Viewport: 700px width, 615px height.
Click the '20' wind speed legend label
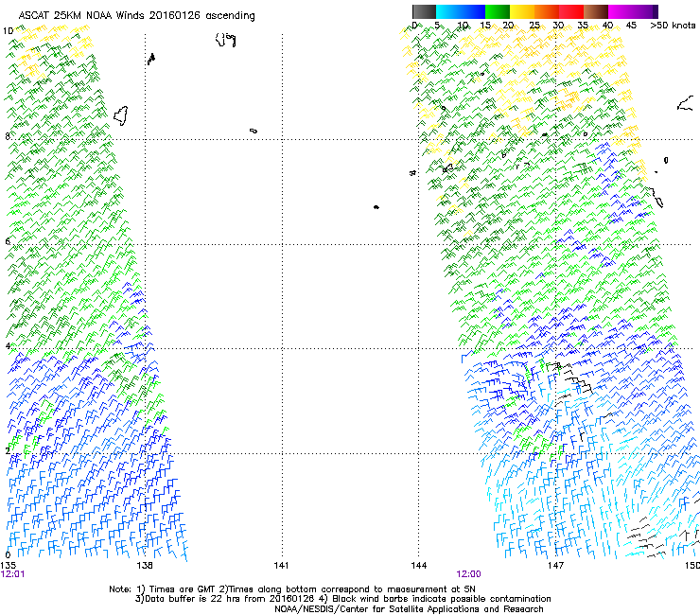click(509, 26)
